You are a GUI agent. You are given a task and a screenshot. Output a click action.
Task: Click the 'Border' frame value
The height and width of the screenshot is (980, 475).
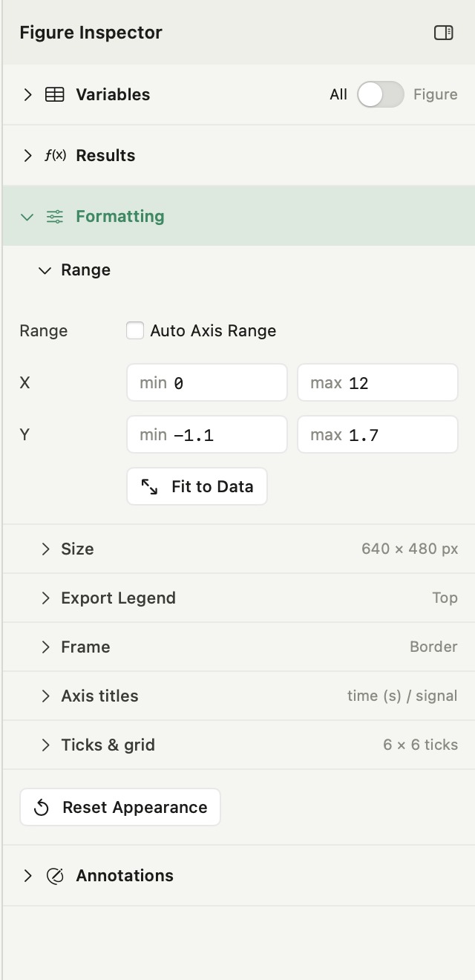[433, 647]
